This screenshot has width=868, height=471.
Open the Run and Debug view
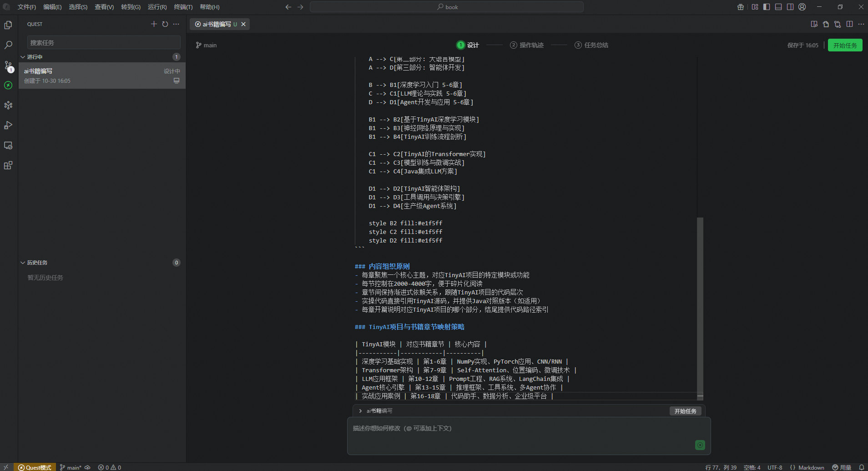(8, 125)
